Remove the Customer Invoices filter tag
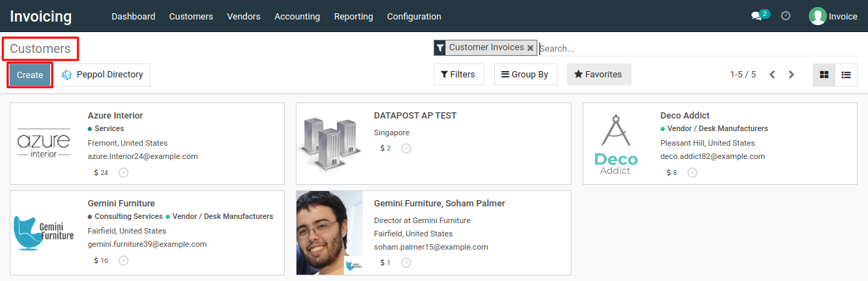Viewport: 868px width, 281px height. pos(530,48)
